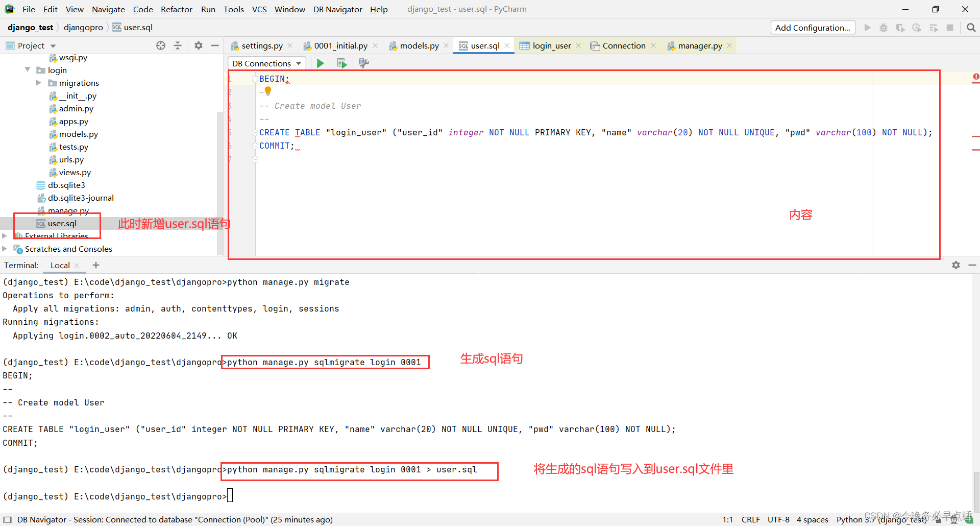Open Search Everywhere magnifier
Screen dimensions: 980x526
click(971, 28)
